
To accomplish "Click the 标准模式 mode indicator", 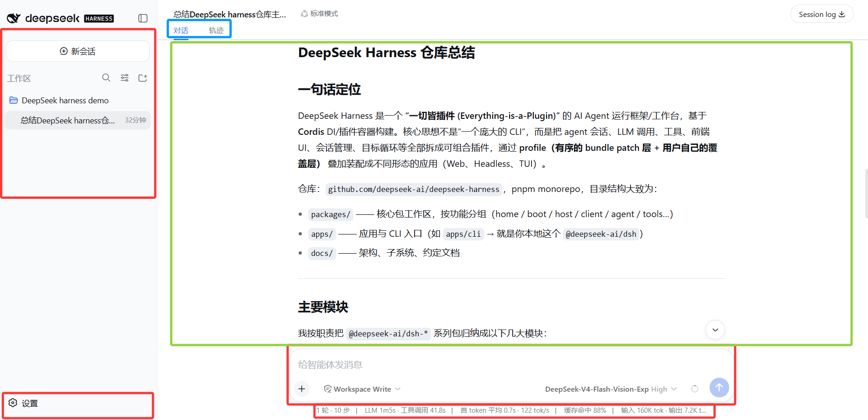I will tap(320, 14).
